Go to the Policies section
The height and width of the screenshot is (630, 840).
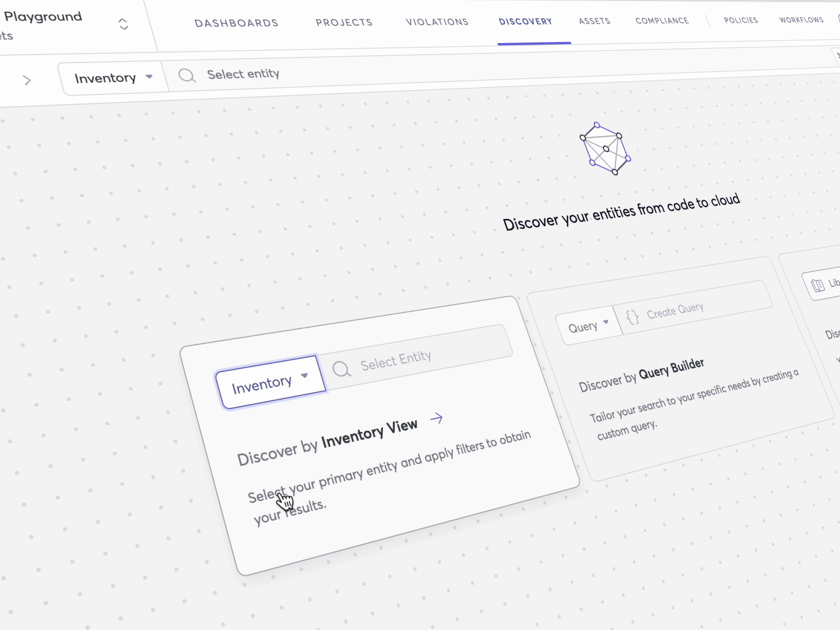click(x=740, y=20)
